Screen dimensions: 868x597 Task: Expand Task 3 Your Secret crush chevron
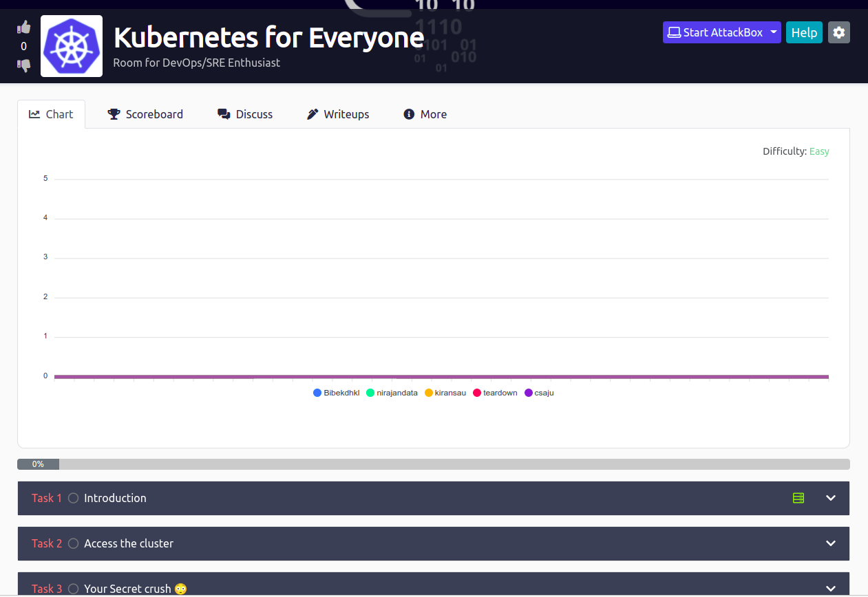point(831,589)
